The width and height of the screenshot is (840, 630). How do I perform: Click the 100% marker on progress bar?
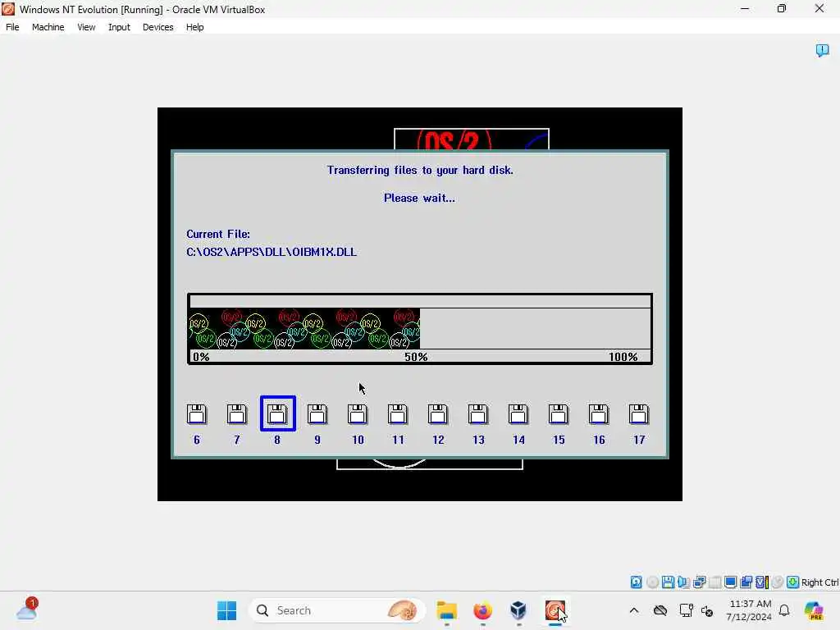coord(623,357)
